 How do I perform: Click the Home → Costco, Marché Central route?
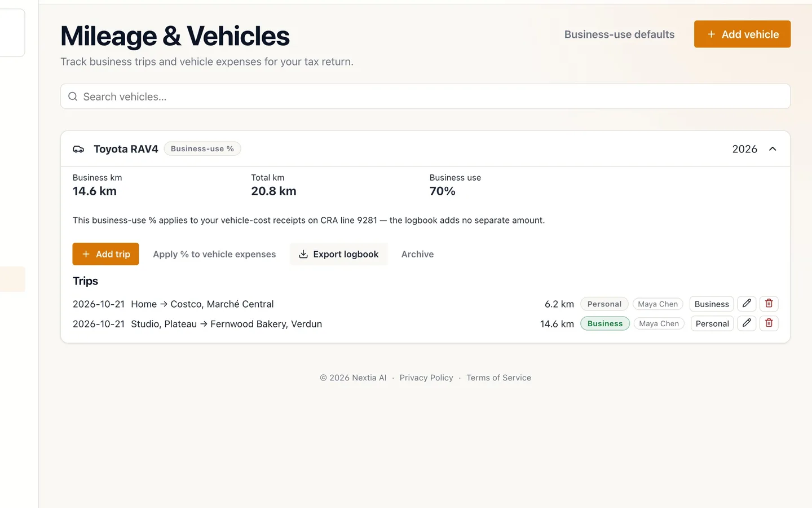pyautogui.click(x=202, y=304)
